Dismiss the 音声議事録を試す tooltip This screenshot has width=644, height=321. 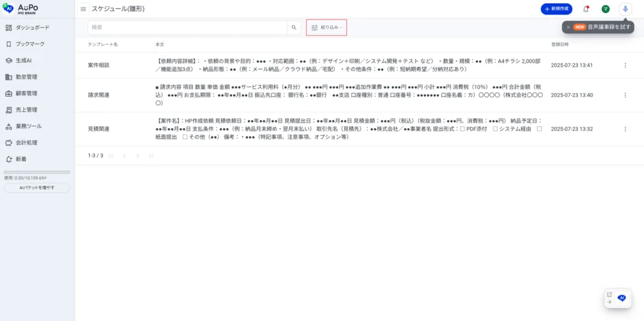568,27
